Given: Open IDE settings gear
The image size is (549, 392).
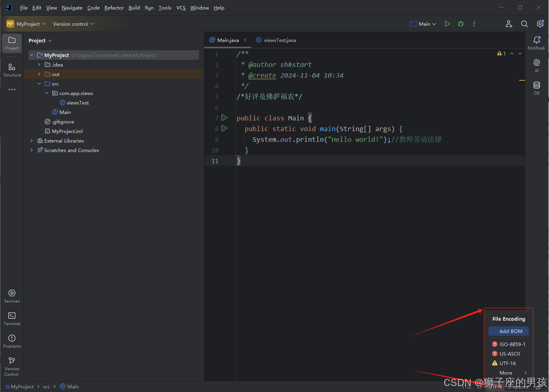Looking at the screenshot, I should pos(540,24).
